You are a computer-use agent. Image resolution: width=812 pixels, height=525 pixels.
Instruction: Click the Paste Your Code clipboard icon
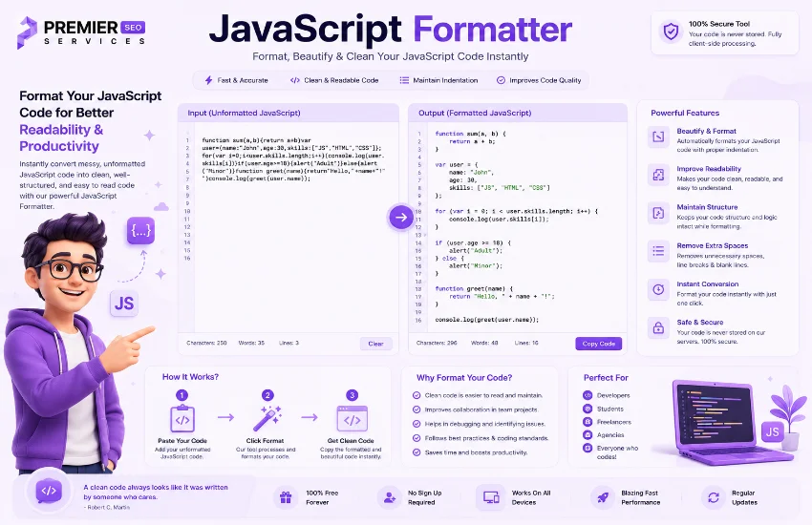[182, 418]
